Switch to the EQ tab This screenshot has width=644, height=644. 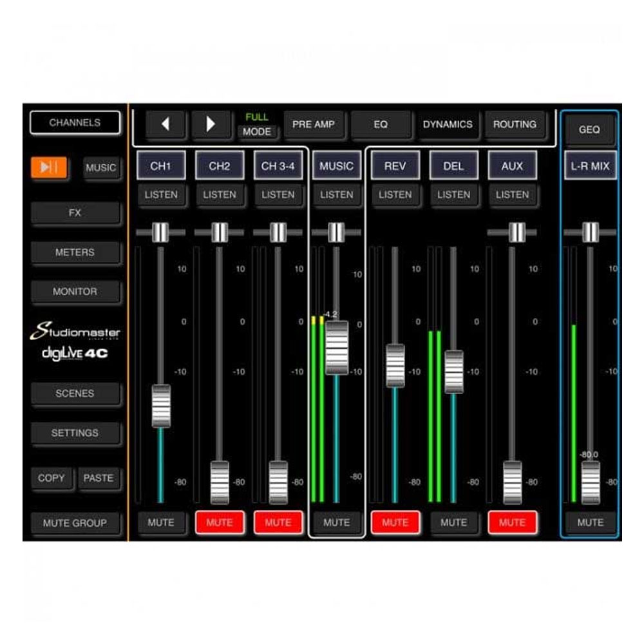[381, 124]
